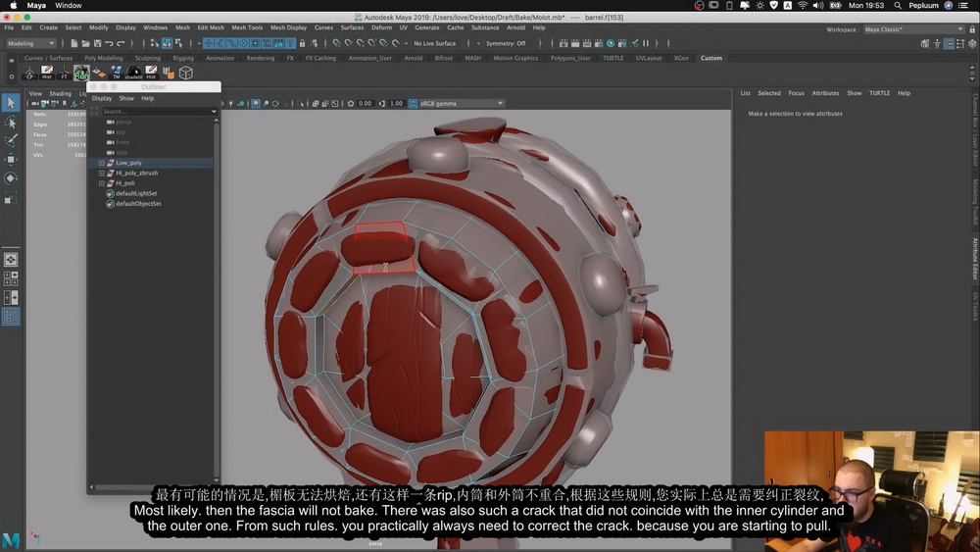Open the Symmetry Off dropdown arrow
The height and width of the screenshot is (552, 980).
[x=478, y=43]
